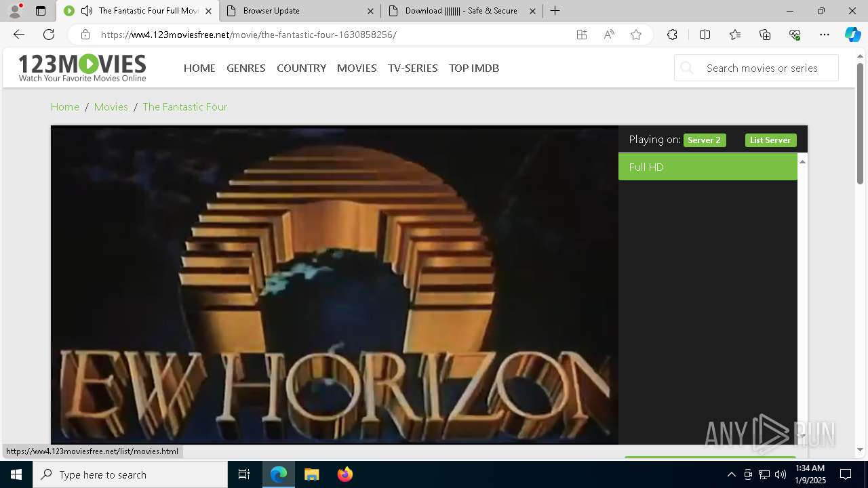868x488 pixels.
Task: Show hidden system tray icons
Action: 731,474
